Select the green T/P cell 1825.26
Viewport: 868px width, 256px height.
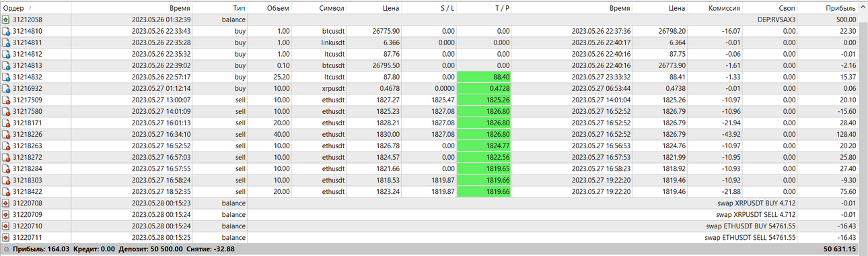tap(484, 100)
